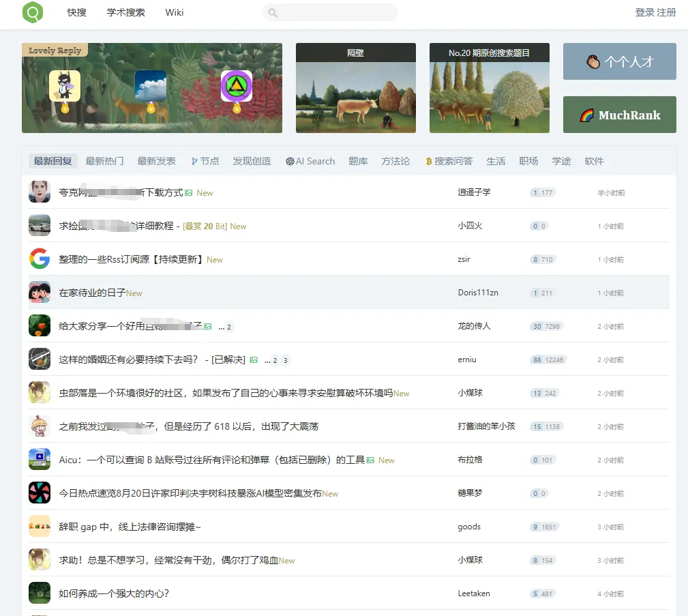This screenshot has width=688, height=616.
Task: Switch to 学途 tab
Action: pos(562,161)
